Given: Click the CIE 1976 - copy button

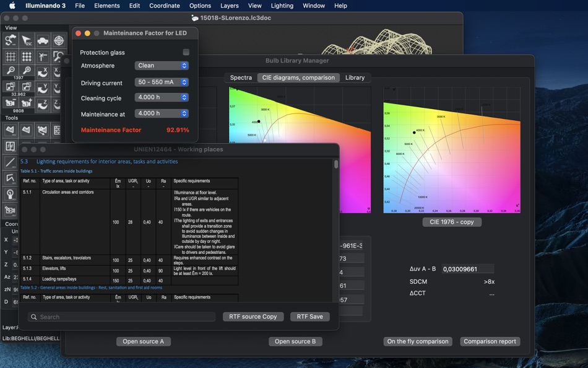Looking at the screenshot, I should (x=452, y=222).
